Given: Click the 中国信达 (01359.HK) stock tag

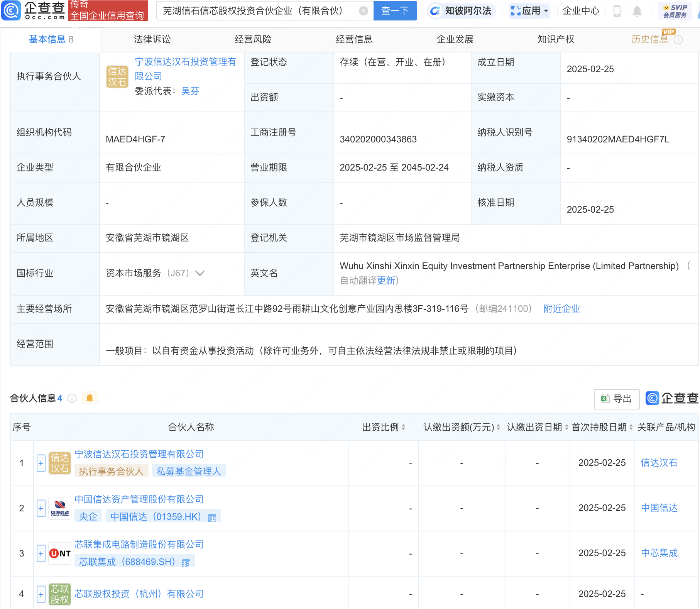Looking at the screenshot, I should coord(163,516).
